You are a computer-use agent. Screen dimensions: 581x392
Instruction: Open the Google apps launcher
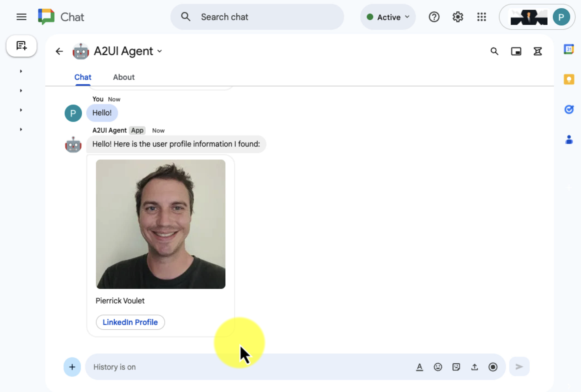click(481, 17)
